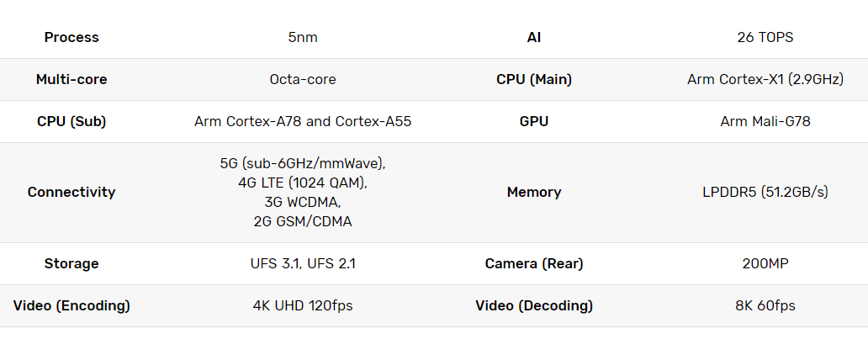Select the 200MP camera value
868x339 pixels.
click(x=765, y=263)
